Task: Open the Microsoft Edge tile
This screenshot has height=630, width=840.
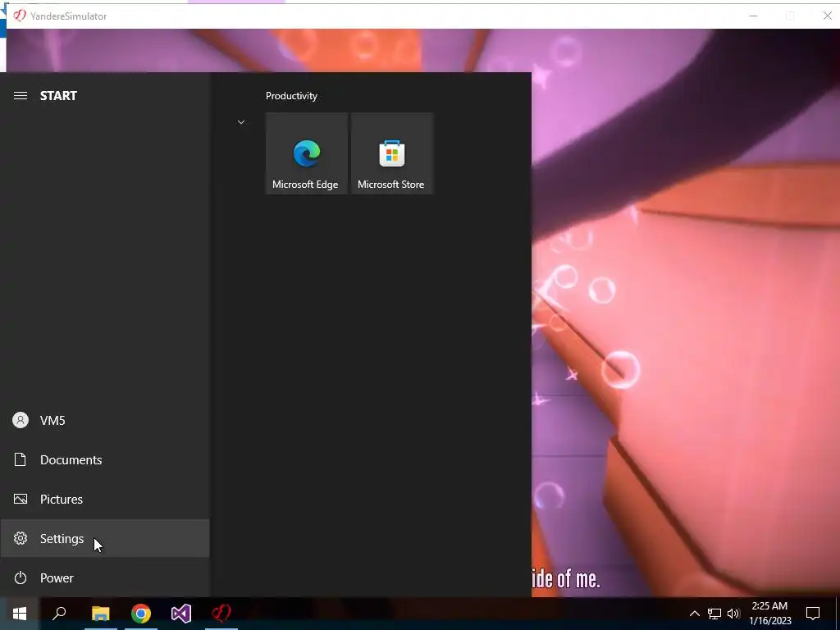Action: (x=307, y=153)
